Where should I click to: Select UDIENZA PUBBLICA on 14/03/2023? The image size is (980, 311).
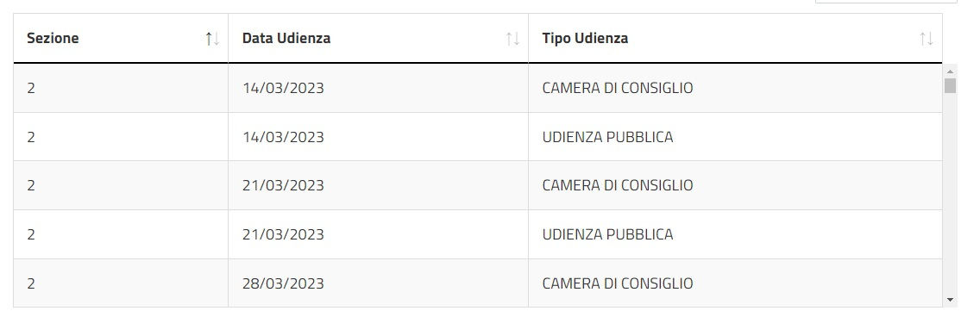click(x=607, y=137)
